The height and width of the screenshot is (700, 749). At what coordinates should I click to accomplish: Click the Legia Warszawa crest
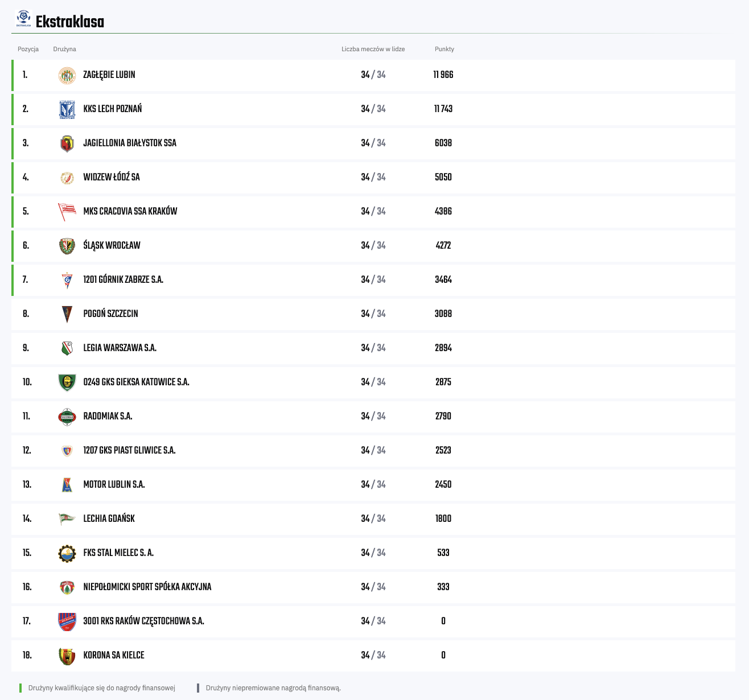tap(67, 348)
